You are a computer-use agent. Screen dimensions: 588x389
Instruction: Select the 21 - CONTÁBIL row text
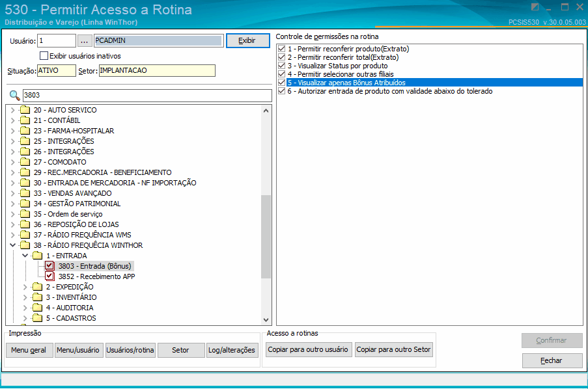click(x=57, y=120)
